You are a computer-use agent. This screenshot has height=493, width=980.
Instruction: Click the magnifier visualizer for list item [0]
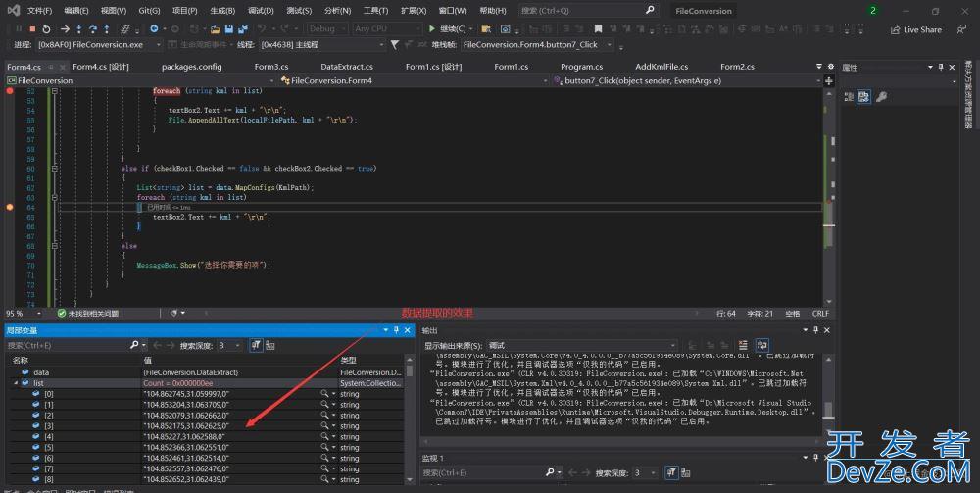click(x=324, y=394)
